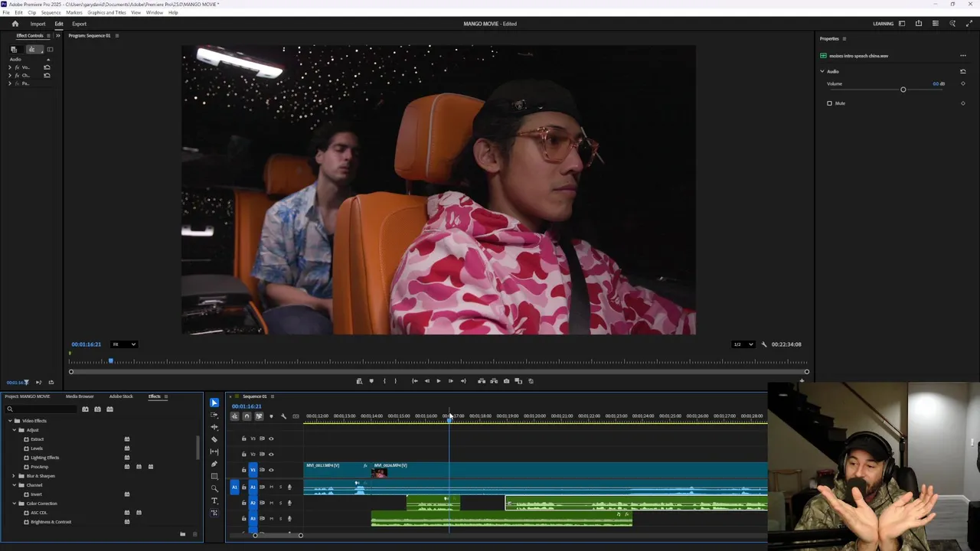
Task: Click the Export Frame camera icon
Action: 506,381
